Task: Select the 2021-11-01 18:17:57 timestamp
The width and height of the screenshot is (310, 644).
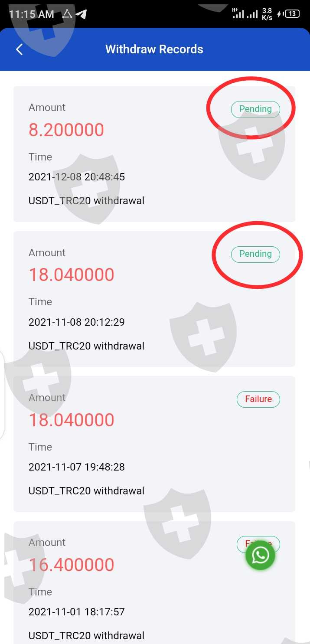Action: [77, 612]
